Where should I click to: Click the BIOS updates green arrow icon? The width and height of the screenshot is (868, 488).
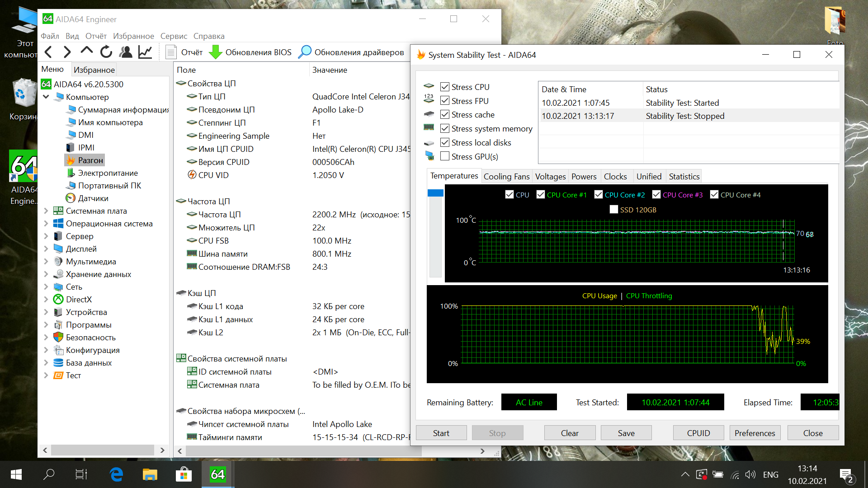[215, 52]
